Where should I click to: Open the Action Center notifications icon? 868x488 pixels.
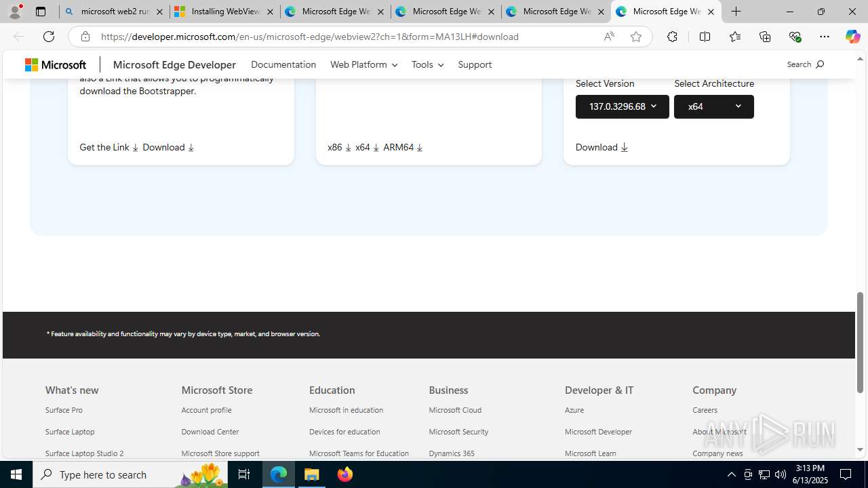click(x=846, y=474)
